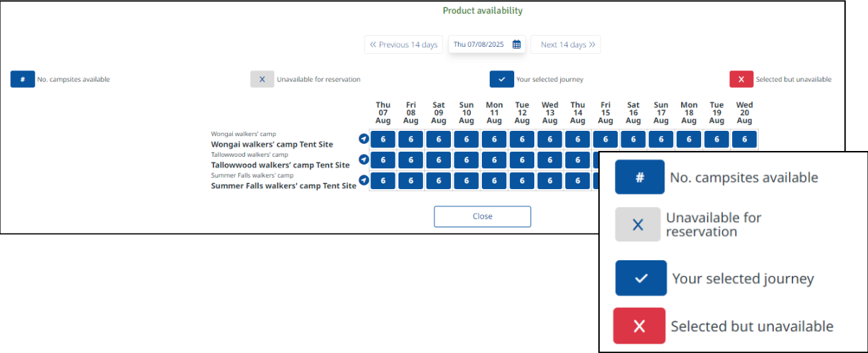Select Tallowwood Tent Site cell for Sat 09 Aug
Screen dimensions: 868x353
[x=439, y=160]
